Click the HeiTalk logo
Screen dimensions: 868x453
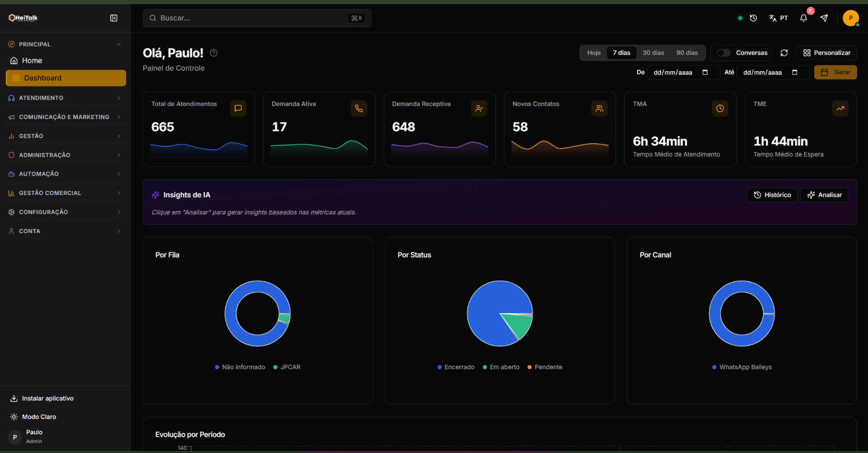[23, 18]
